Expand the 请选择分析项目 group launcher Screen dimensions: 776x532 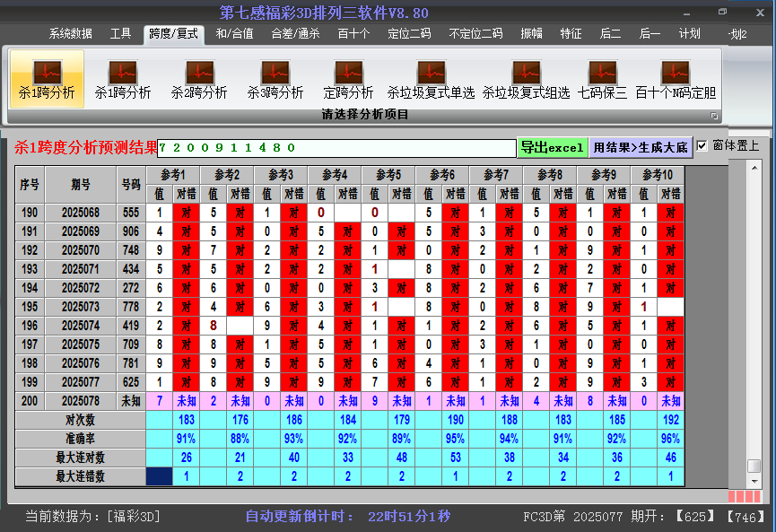click(714, 116)
